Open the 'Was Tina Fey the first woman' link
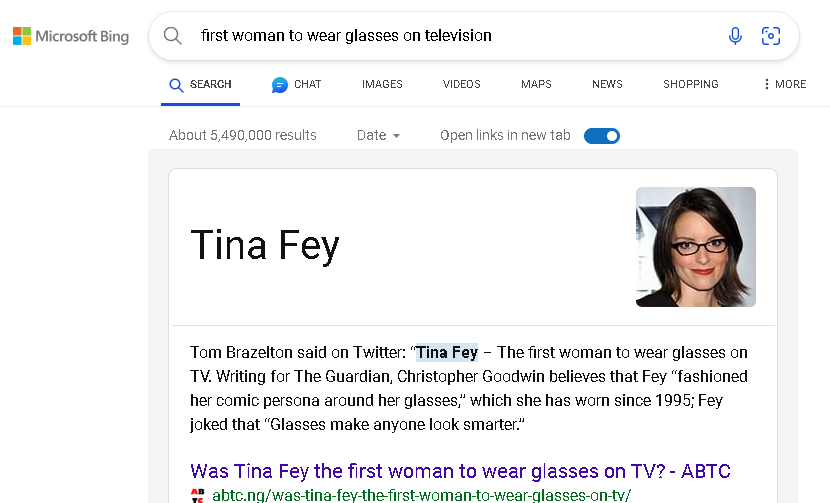Image resolution: width=830 pixels, height=503 pixels. pos(460,470)
